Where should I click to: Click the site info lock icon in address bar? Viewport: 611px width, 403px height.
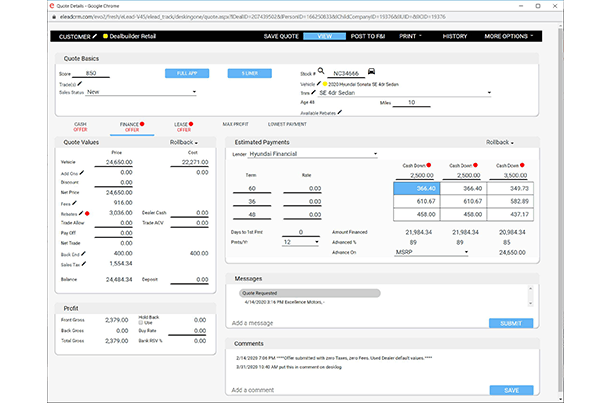[x=54, y=17]
